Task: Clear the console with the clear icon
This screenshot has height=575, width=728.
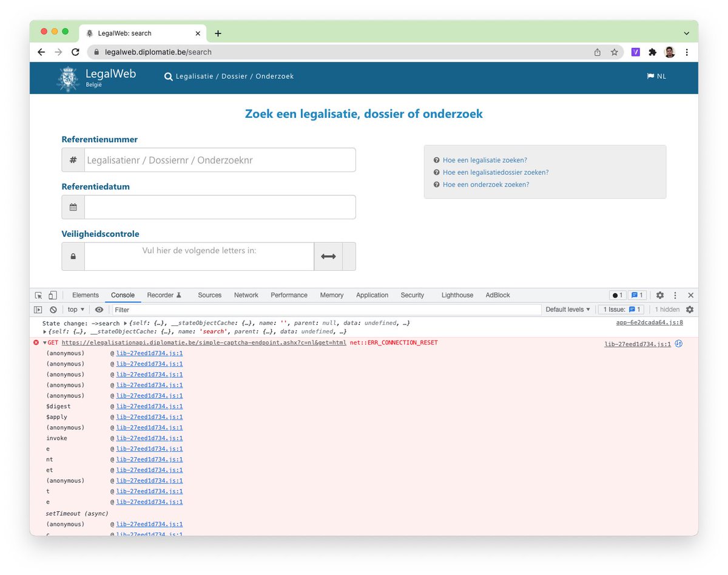Action: point(53,310)
